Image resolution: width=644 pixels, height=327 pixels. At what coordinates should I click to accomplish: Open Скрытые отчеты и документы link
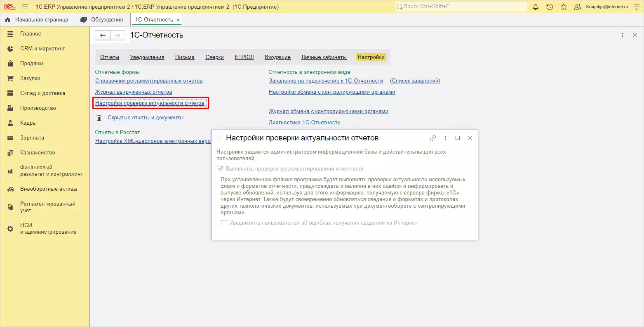(146, 118)
